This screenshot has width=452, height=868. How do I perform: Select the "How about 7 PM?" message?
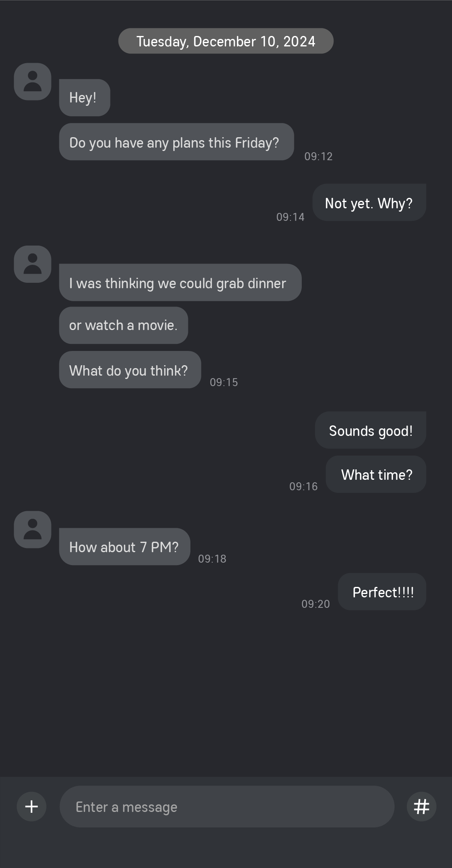124,547
